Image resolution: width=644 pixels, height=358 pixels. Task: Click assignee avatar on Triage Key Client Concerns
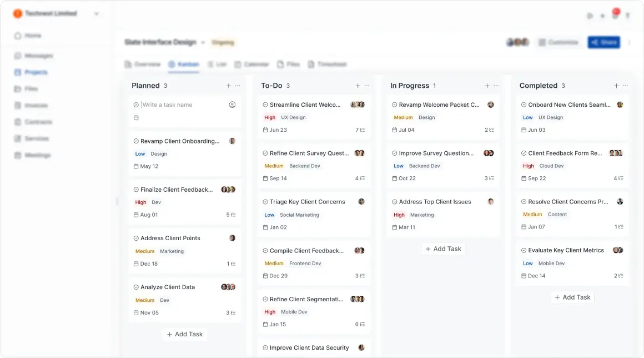coord(361,202)
